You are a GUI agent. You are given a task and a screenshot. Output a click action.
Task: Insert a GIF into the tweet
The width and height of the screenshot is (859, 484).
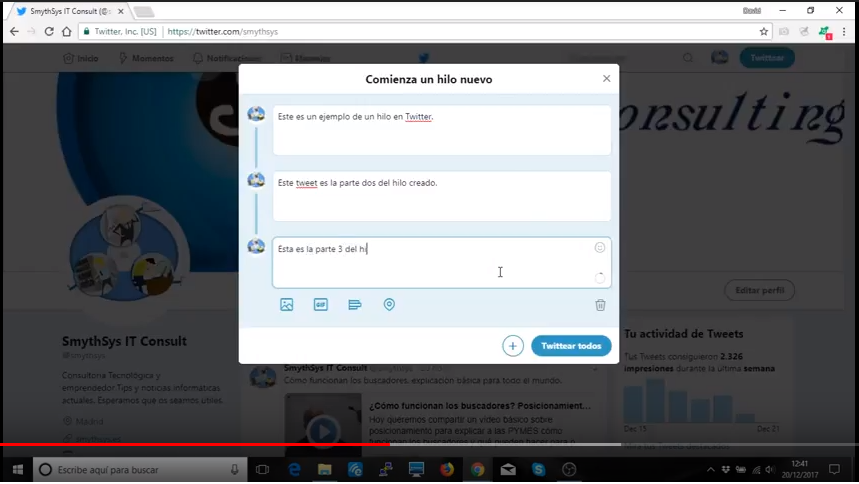tap(320, 305)
